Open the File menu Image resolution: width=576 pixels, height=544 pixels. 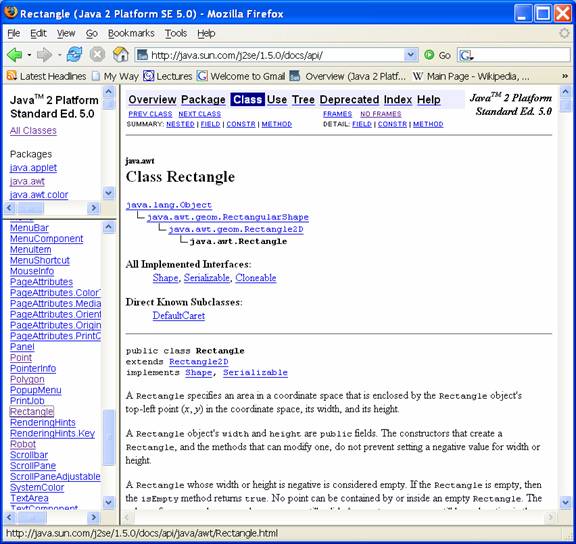click(x=14, y=33)
